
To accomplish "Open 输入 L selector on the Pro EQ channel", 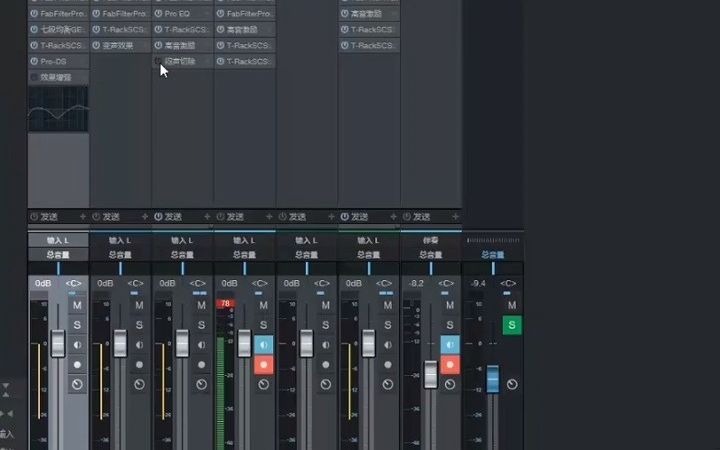I will tap(183, 240).
